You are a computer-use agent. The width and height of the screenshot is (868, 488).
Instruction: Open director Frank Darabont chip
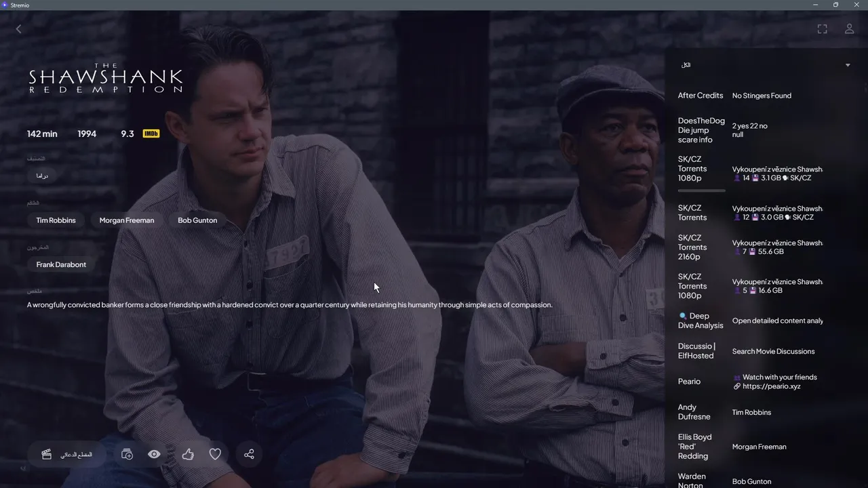[61, 265]
